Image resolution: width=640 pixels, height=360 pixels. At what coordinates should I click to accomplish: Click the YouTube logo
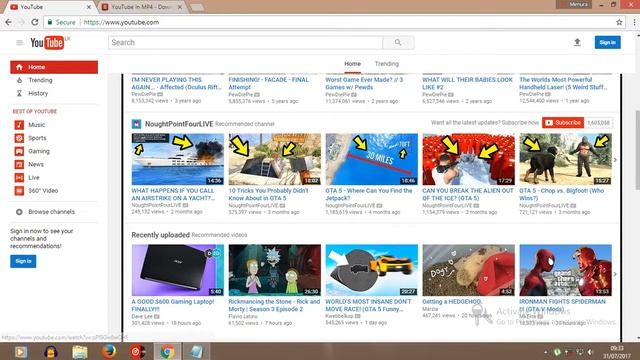tap(47, 42)
